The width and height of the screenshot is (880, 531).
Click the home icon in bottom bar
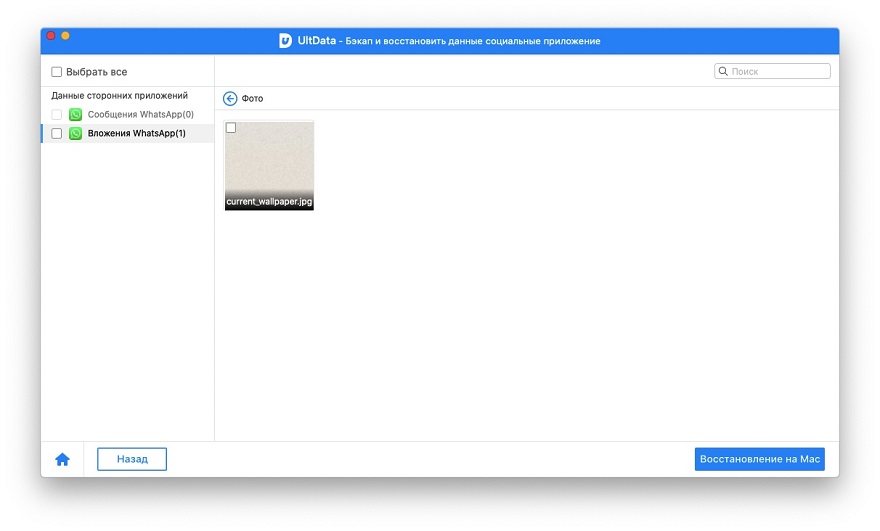pyautogui.click(x=62, y=460)
